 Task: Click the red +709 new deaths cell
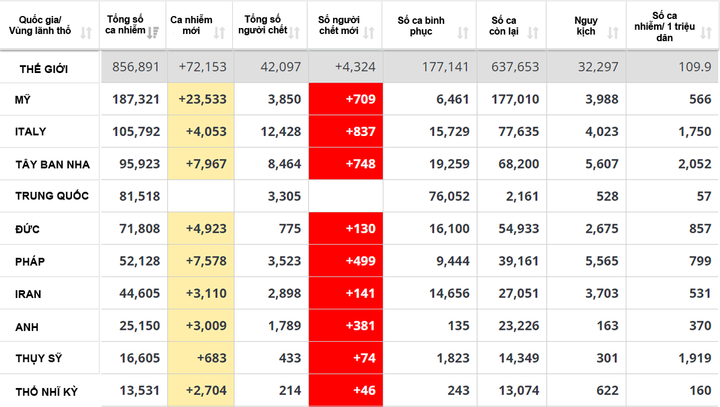coord(345,100)
